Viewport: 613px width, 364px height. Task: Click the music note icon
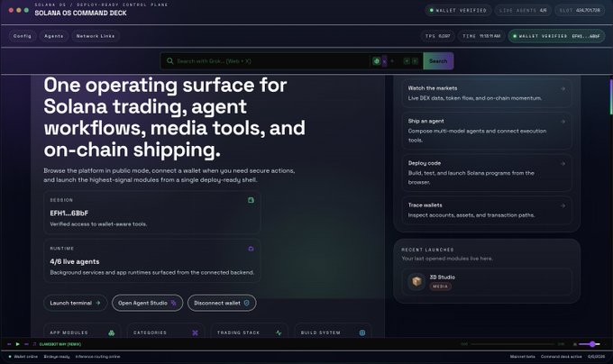tap(34, 344)
